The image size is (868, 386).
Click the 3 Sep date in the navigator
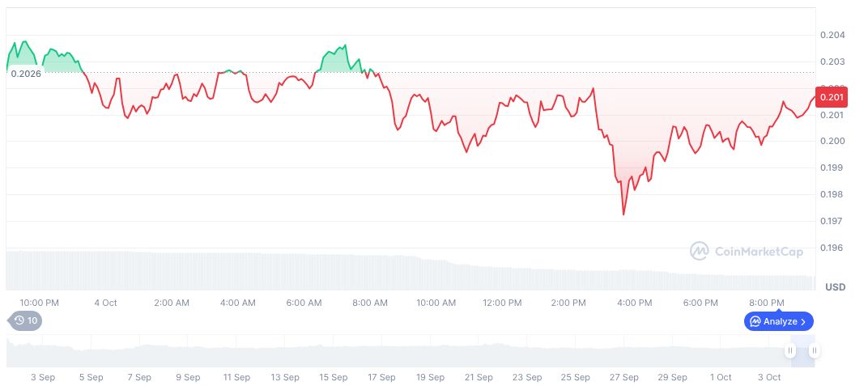pos(42,377)
